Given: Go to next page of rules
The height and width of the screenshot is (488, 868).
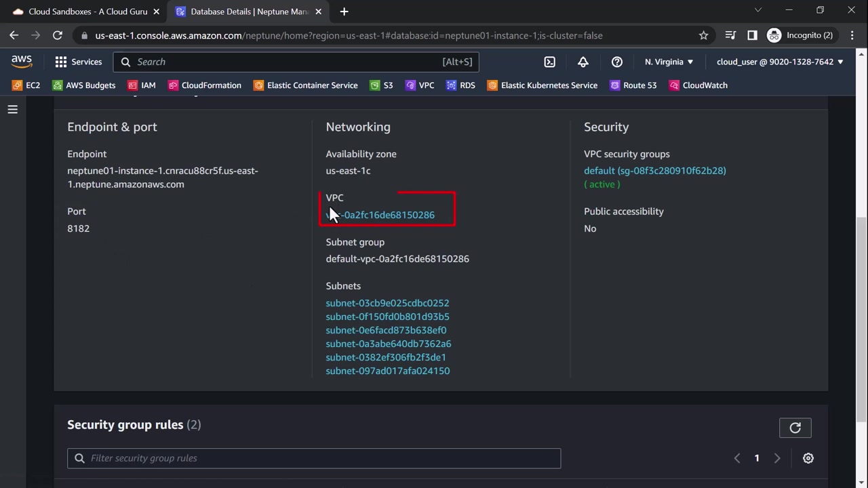Looking at the screenshot, I should pyautogui.click(x=777, y=458).
